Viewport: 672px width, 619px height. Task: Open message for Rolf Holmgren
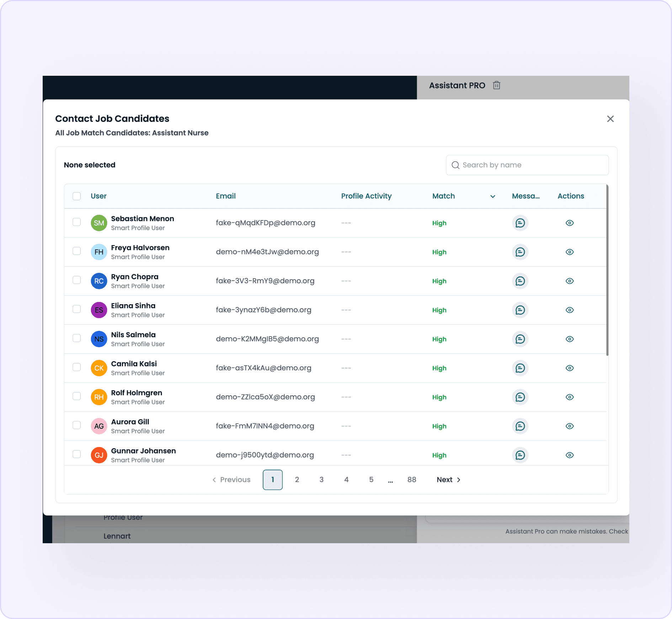click(520, 397)
